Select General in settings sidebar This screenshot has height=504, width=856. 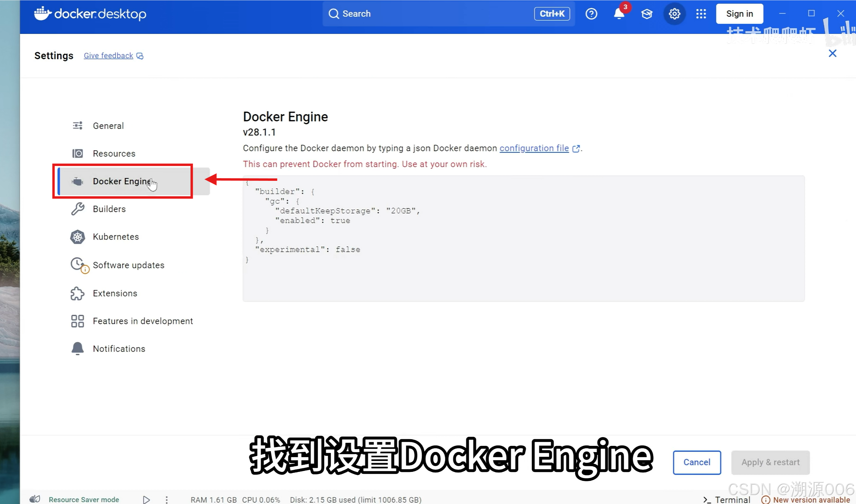pos(134,126)
